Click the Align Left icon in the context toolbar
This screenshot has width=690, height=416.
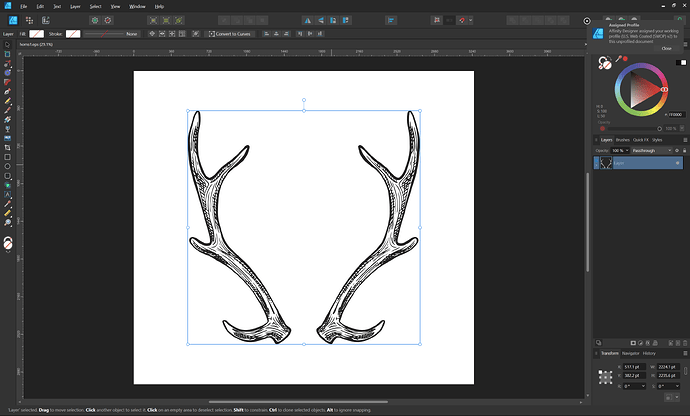click(266, 34)
